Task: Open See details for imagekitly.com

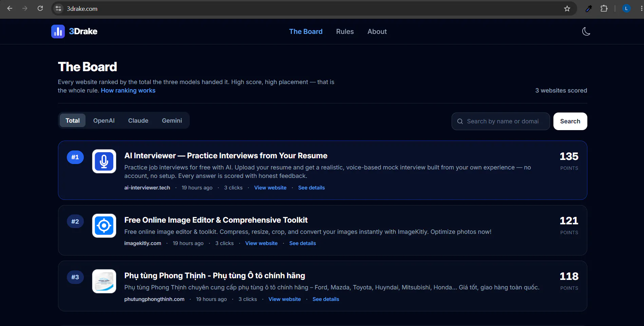Action: pos(302,243)
